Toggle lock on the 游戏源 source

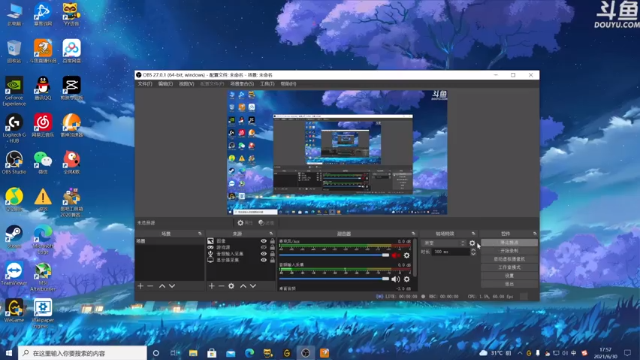click(272, 247)
